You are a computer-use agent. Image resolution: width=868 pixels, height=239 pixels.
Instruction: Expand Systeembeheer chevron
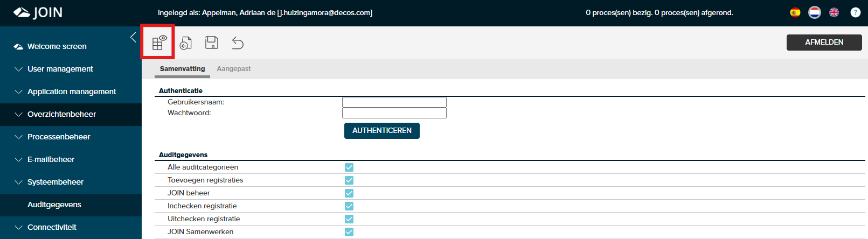coord(18,182)
